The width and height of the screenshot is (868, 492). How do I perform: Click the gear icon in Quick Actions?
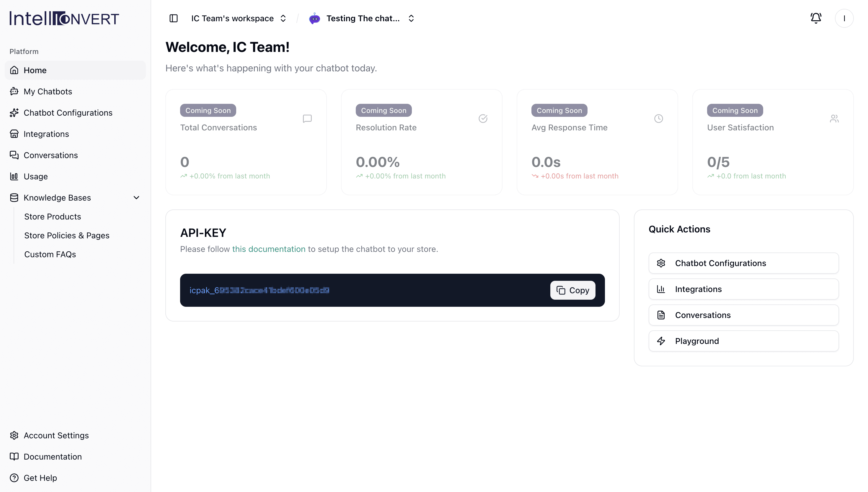[x=661, y=263]
